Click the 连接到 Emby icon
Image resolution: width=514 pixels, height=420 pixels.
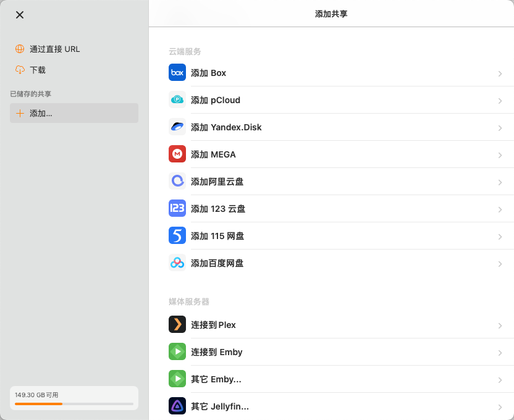click(x=177, y=351)
